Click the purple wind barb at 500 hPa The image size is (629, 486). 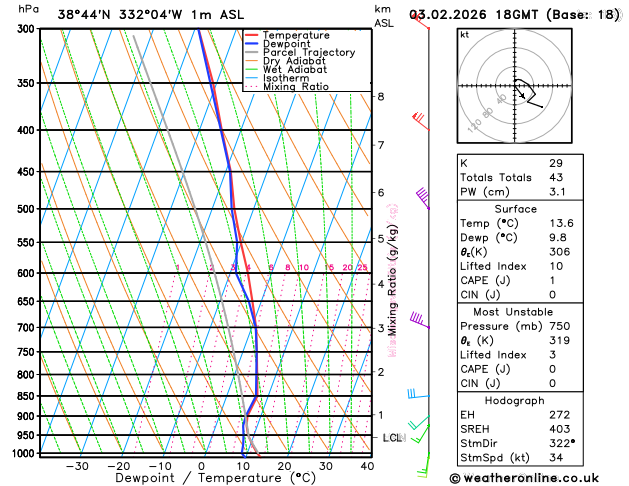pyautogui.click(x=422, y=198)
